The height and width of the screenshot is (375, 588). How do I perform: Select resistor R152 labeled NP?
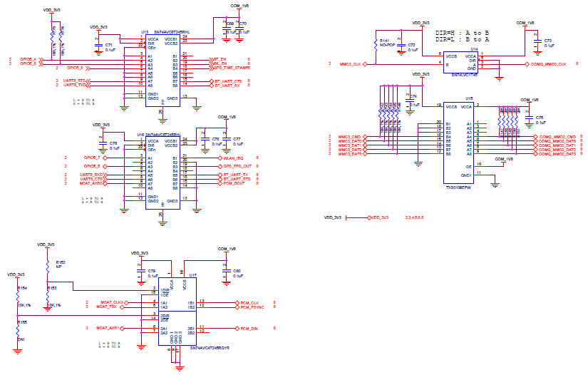pos(46,264)
